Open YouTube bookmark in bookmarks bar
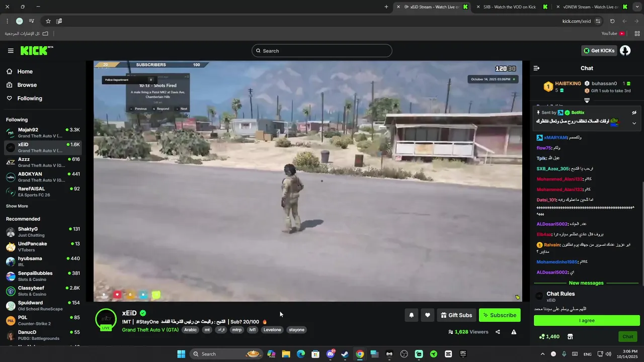 (613, 34)
